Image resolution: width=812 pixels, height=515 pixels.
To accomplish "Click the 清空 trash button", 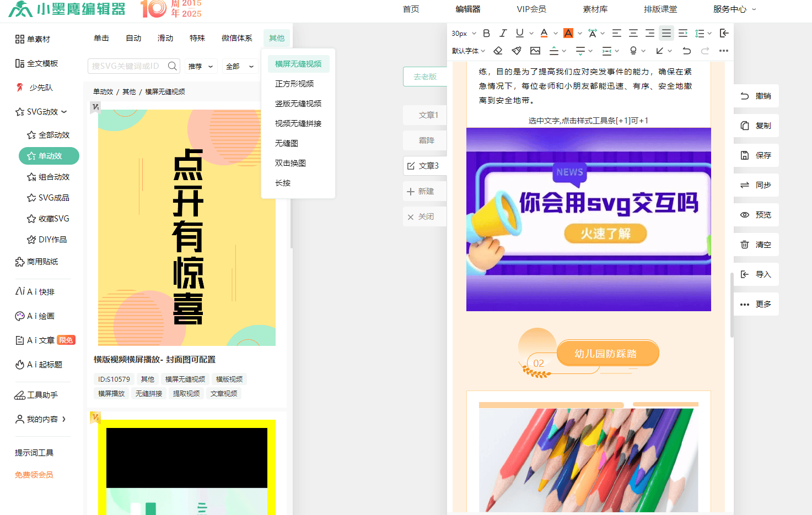I will pyautogui.click(x=756, y=245).
